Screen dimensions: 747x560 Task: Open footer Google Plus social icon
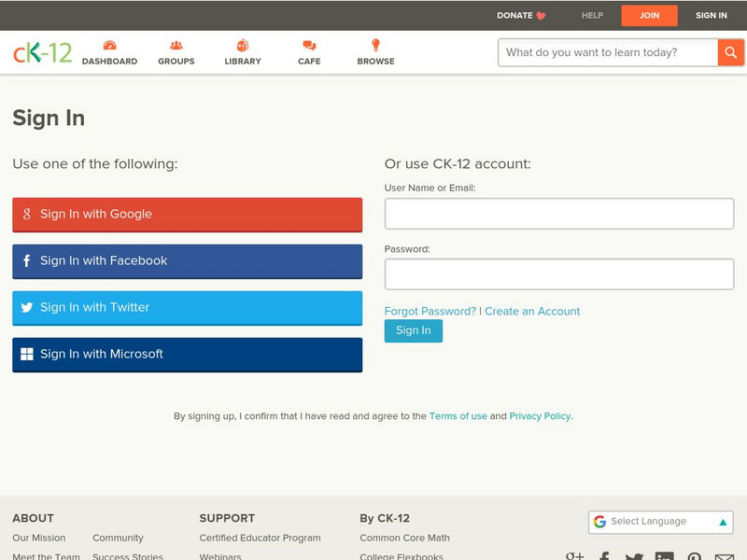[x=574, y=556]
